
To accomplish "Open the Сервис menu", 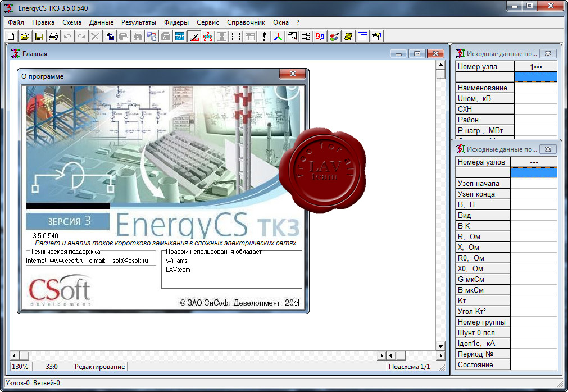I will pos(208,22).
